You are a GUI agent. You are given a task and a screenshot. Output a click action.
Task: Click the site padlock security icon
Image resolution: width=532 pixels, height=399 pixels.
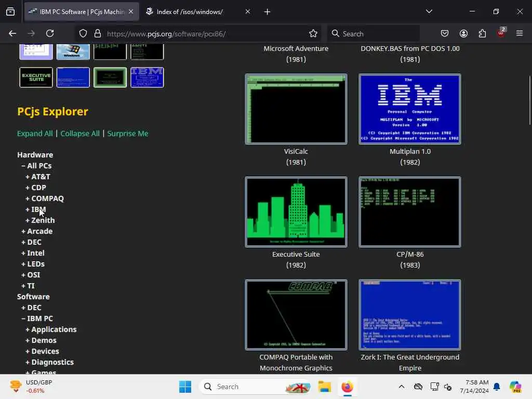(98, 33)
